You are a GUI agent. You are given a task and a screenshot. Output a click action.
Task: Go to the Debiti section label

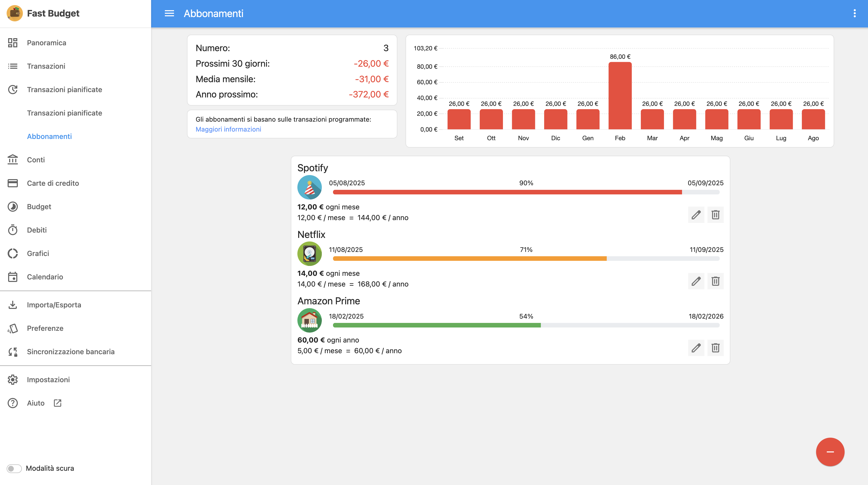click(37, 230)
